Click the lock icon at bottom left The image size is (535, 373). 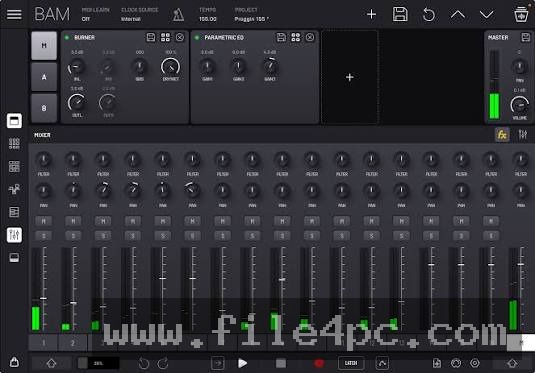14,361
